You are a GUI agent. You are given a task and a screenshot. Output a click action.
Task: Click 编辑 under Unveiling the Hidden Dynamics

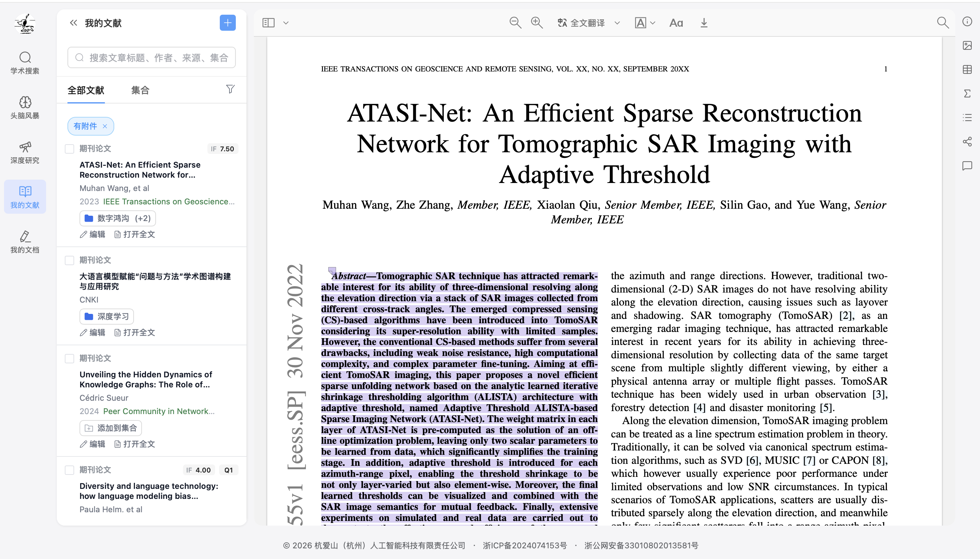(93, 444)
